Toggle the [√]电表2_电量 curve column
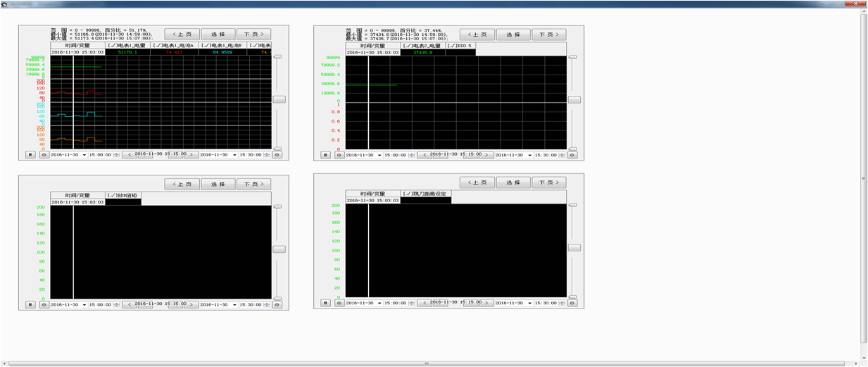The image size is (868, 367). [x=423, y=45]
